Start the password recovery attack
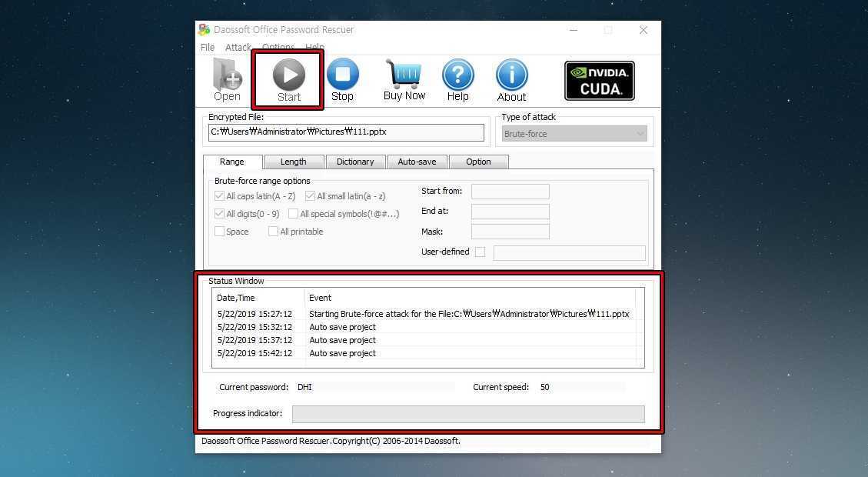868x477 pixels. (x=288, y=80)
